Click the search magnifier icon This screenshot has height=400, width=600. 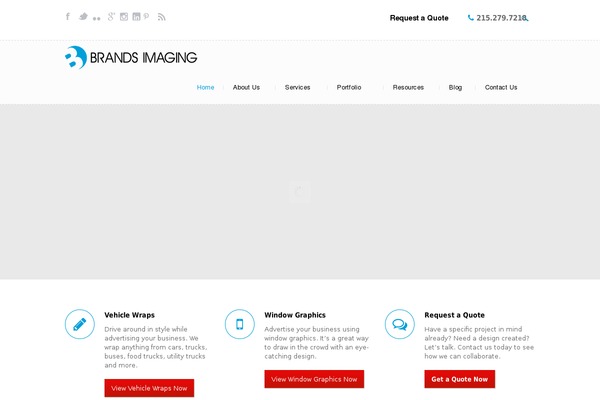(x=526, y=18)
